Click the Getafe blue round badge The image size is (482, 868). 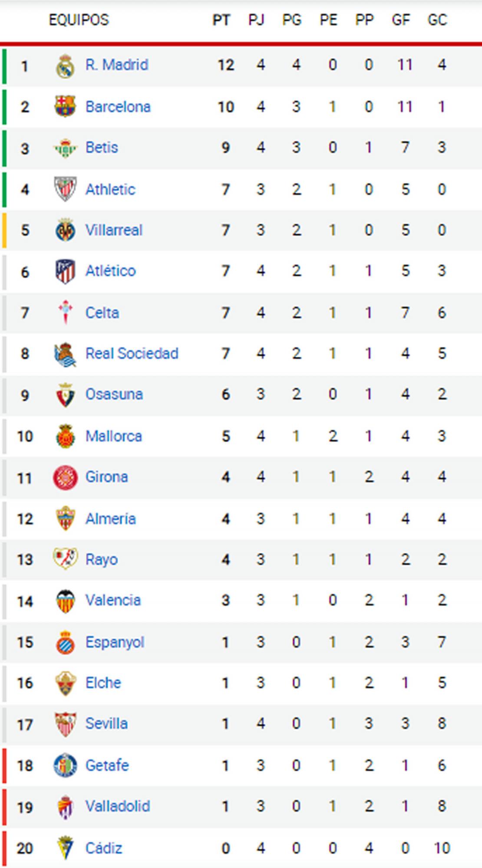coord(65,765)
